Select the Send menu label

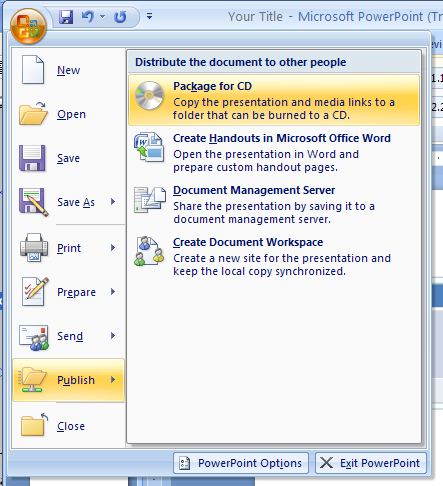pyautogui.click(x=70, y=336)
